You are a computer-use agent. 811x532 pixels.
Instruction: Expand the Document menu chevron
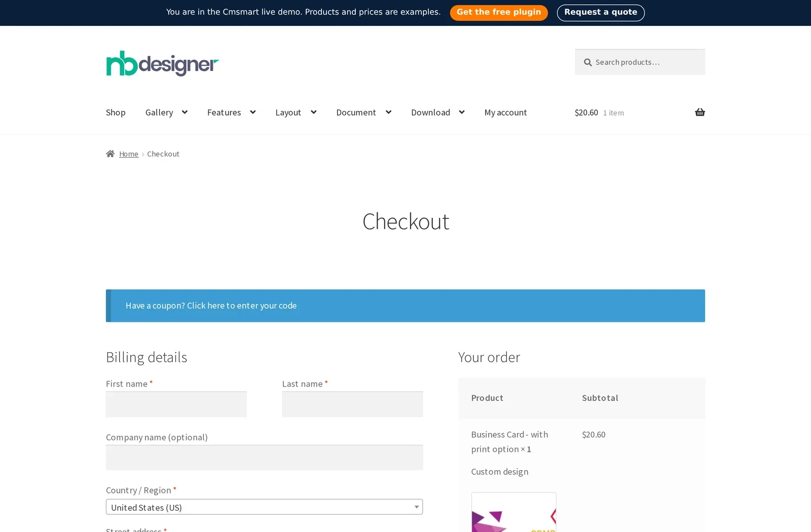(388, 112)
